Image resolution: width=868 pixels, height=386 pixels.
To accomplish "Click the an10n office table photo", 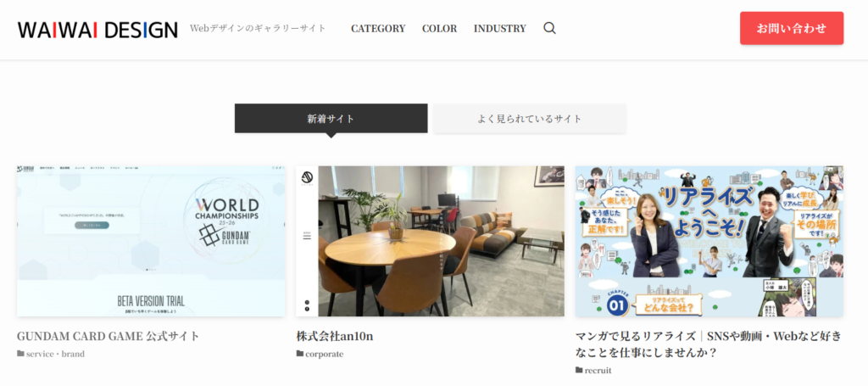I will pyautogui.click(x=441, y=241).
